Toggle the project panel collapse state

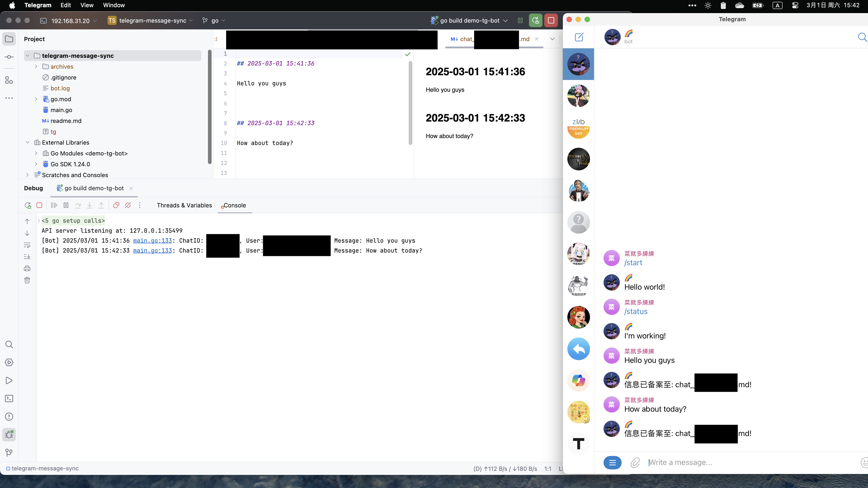click(9, 38)
